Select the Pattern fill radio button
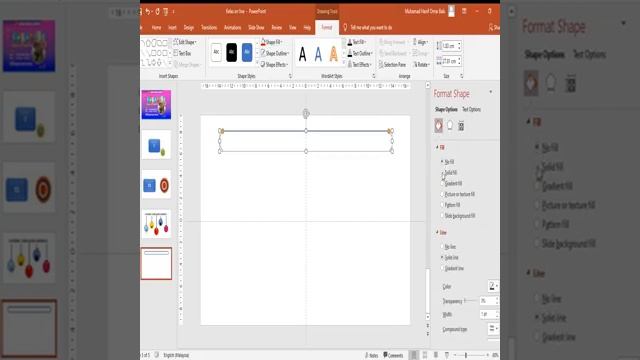The height and width of the screenshot is (360, 640). [x=442, y=205]
